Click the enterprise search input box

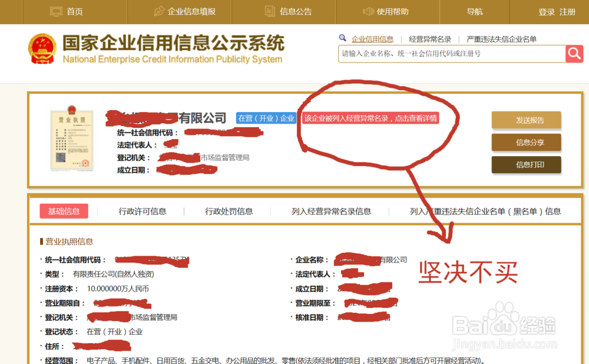pos(442,54)
